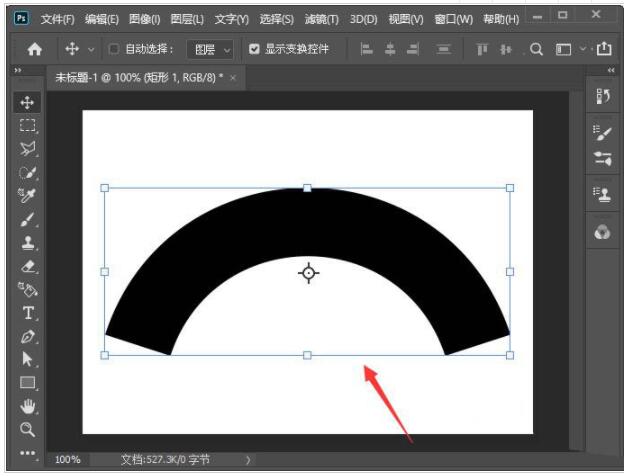Click the Share export icon
The width and height of the screenshot is (624, 476).
(604, 49)
